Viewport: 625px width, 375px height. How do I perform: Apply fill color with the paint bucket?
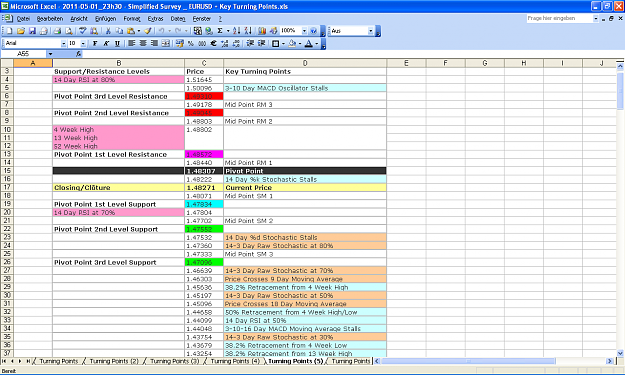(292, 43)
